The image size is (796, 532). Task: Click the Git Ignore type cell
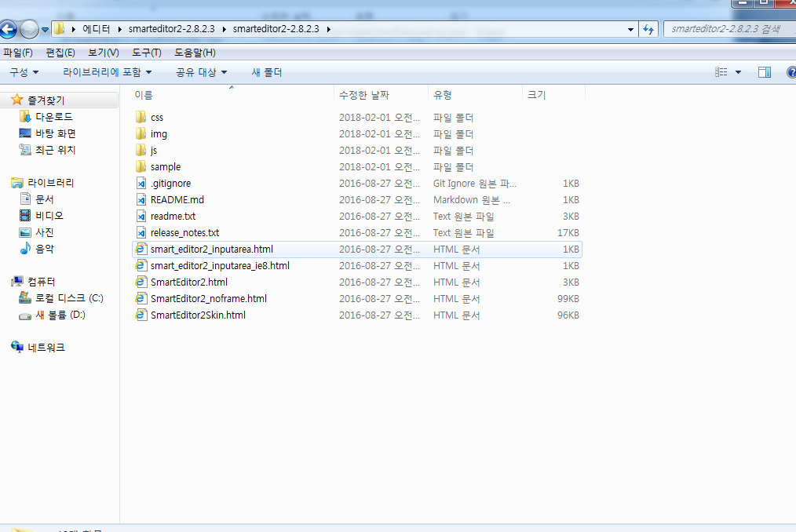[x=475, y=184]
